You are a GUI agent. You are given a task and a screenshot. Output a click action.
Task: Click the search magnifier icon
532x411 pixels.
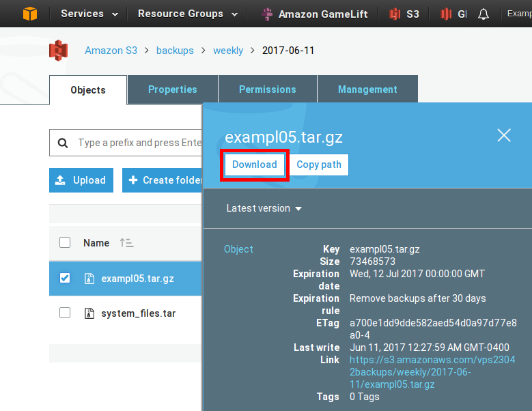click(x=63, y=143)
